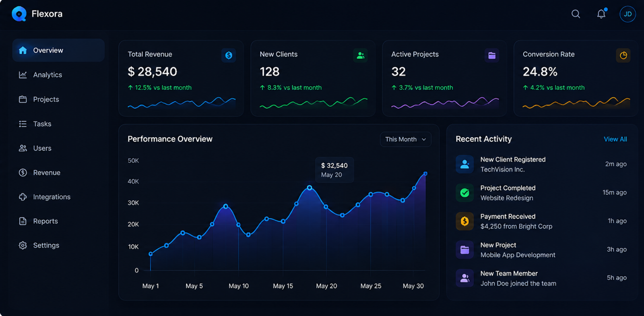Open the New Client Registered activity entry
The image size is (644, 316).
point(541,164)
